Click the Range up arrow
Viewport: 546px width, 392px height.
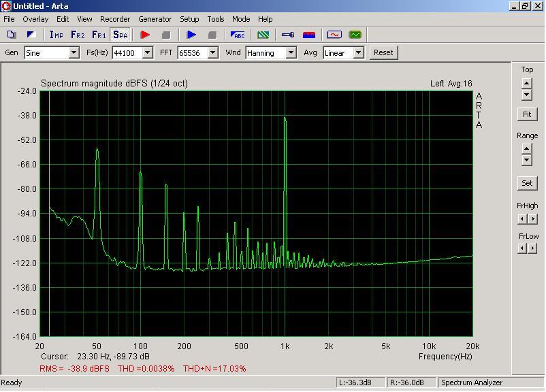(526, 149)
